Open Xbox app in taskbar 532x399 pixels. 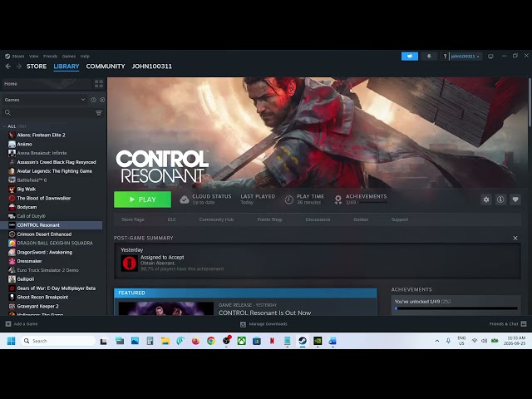coord(242,341)
